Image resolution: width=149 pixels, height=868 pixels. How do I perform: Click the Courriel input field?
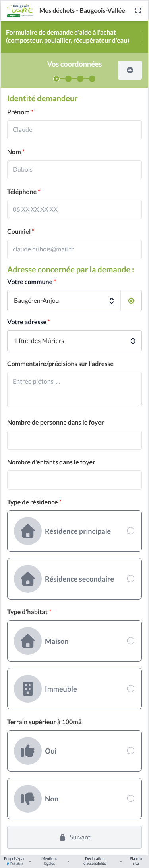click(74, 249)
